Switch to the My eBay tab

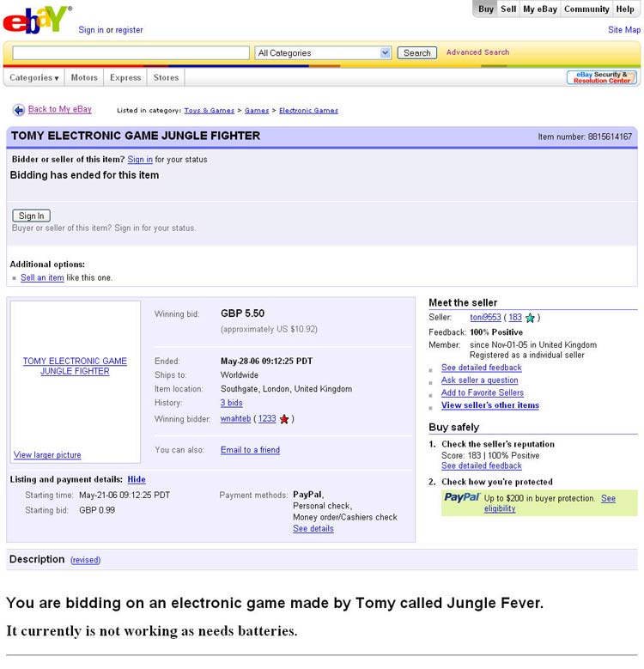tap(540, 9)
